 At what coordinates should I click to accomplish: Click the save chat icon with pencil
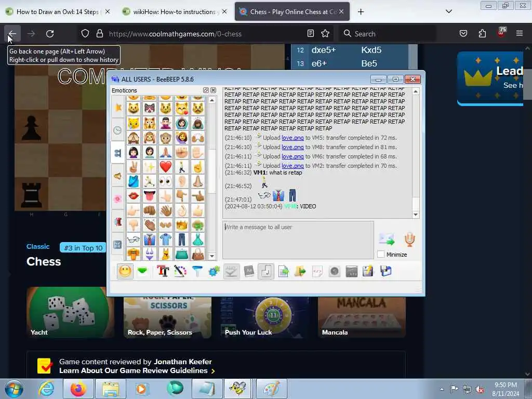pos(368,271)
